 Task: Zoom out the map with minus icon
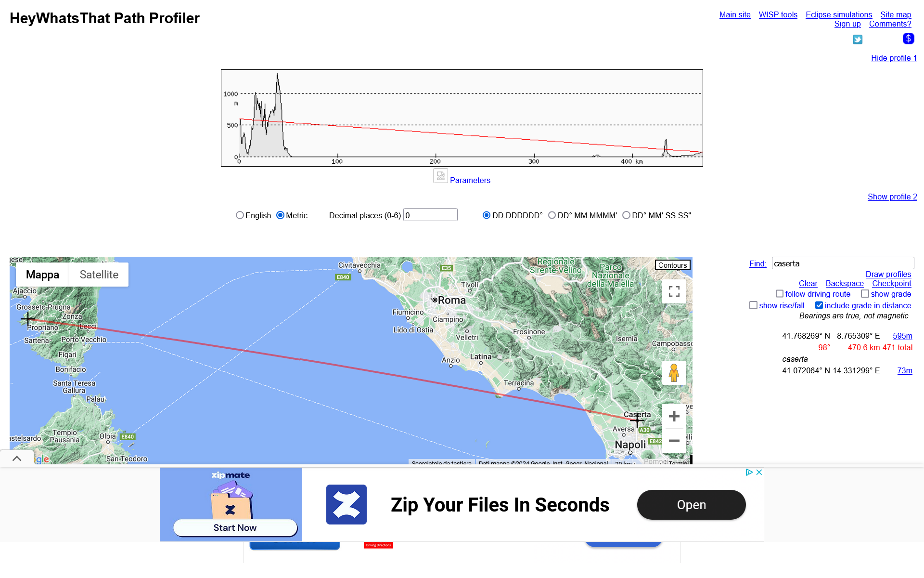tap(674, 441)
